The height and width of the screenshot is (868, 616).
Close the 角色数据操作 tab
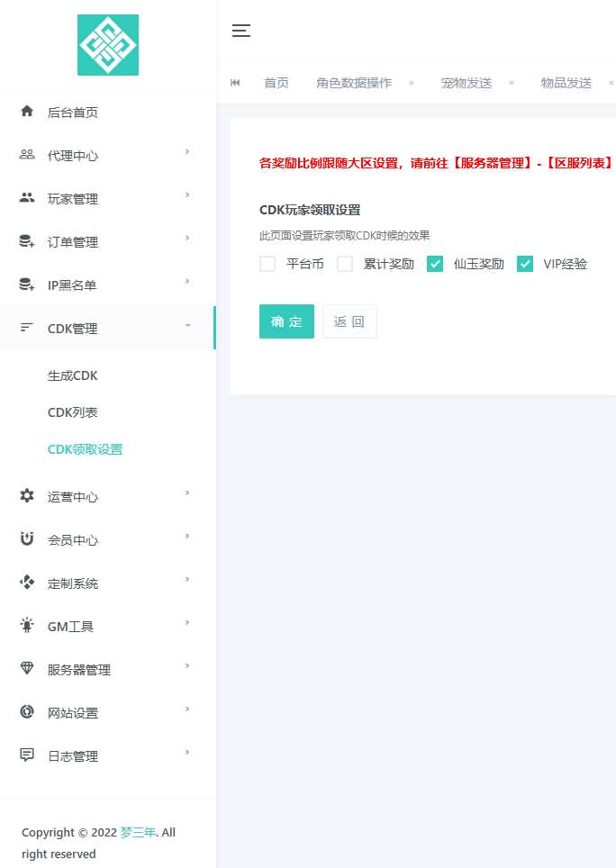click(x=412, y=83)
